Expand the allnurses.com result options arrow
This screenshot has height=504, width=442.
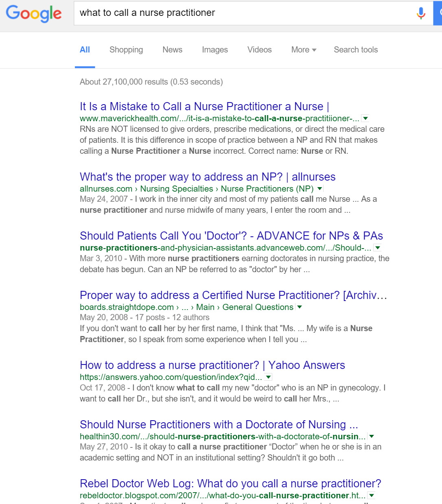point(320,189)
